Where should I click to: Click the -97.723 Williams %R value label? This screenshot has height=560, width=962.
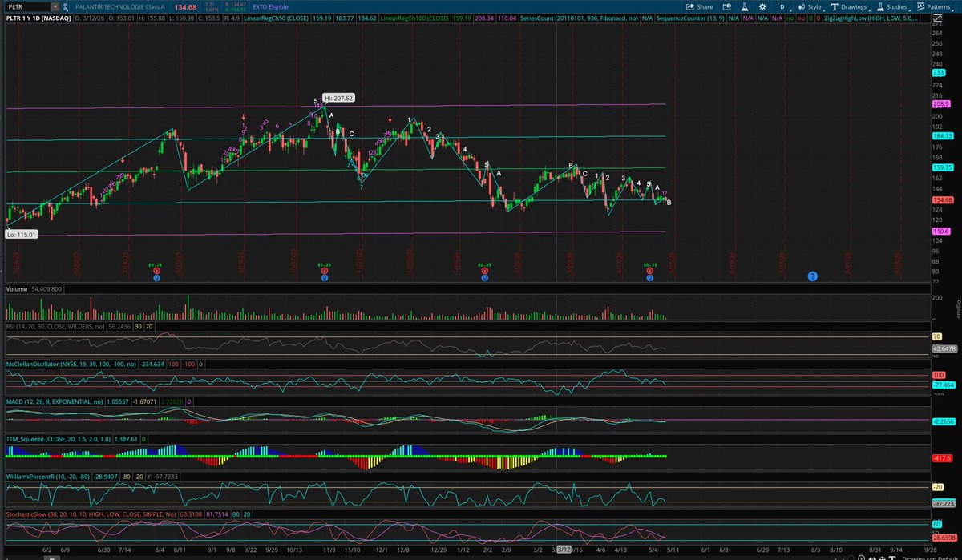942,503
